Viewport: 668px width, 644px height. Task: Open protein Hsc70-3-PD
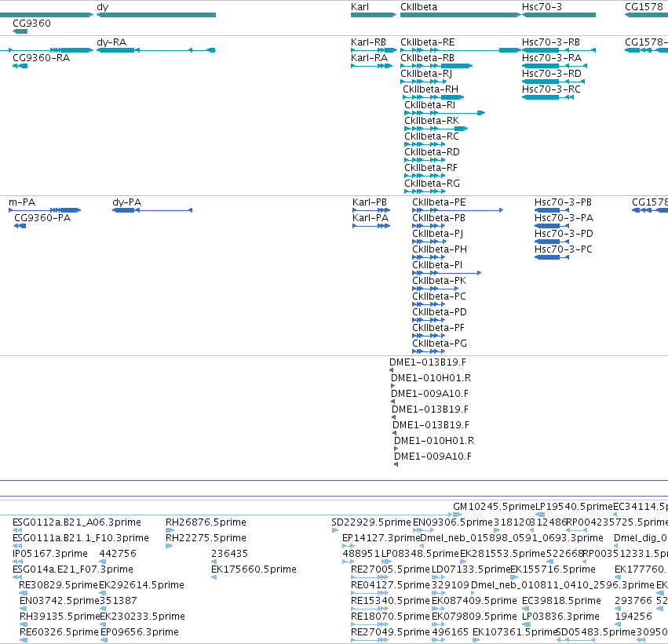552,242
